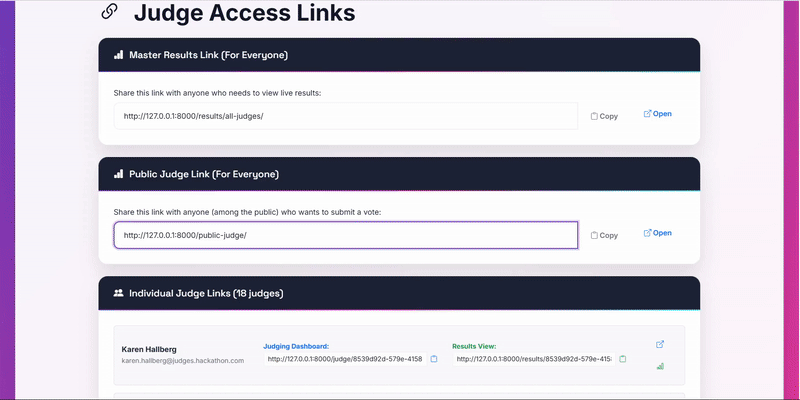Click Karen Hallberg's email address
The image size is (800, 400).
point(182,360)
